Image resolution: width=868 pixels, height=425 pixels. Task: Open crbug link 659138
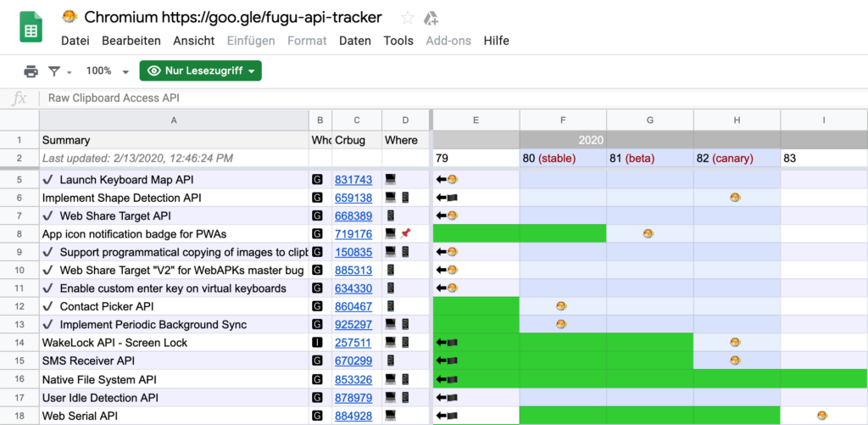353,198
